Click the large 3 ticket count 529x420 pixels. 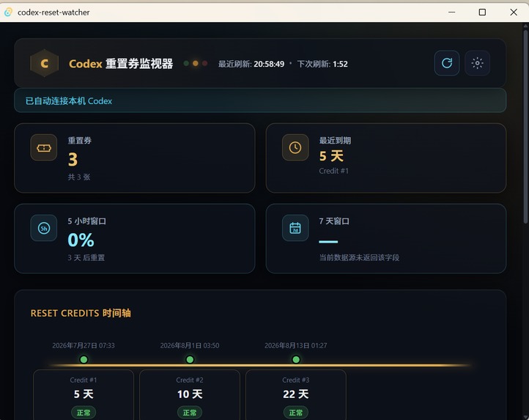click(x=73, y=159)
